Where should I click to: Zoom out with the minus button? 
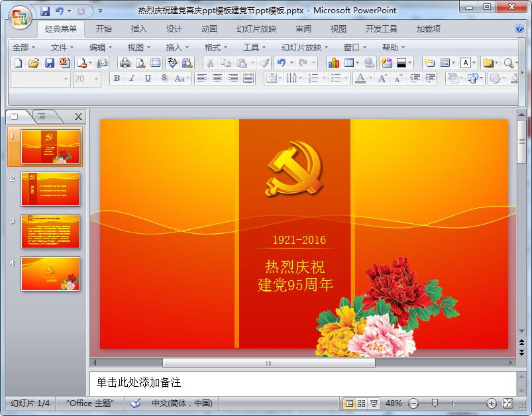pyautogui.click(x=413, y=403)
